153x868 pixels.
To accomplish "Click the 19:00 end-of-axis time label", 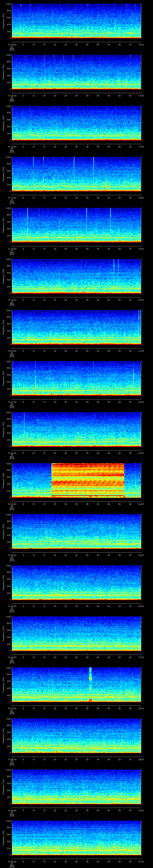I will pos(141,249).
